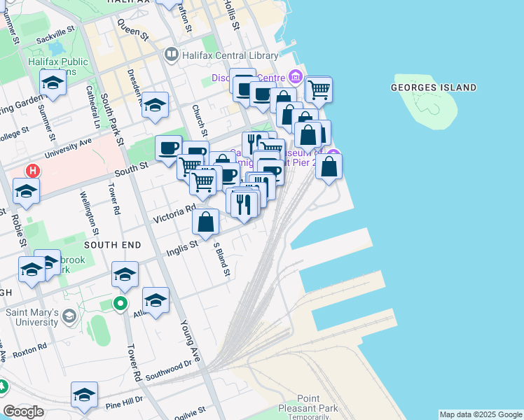524x420 pixels.
Task: Select the South Park St street label
Action: (112, 120)
